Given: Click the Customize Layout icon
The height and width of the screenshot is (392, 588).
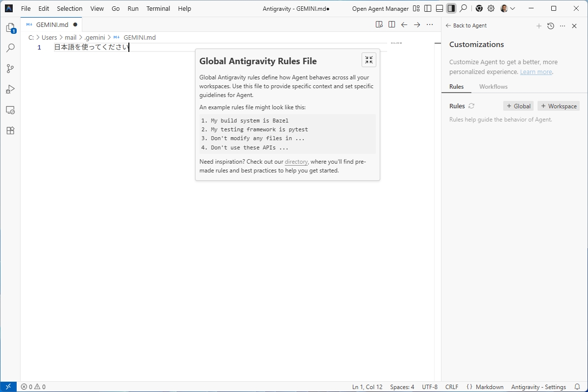Looking at the screenshot, I should coord(416,8).
